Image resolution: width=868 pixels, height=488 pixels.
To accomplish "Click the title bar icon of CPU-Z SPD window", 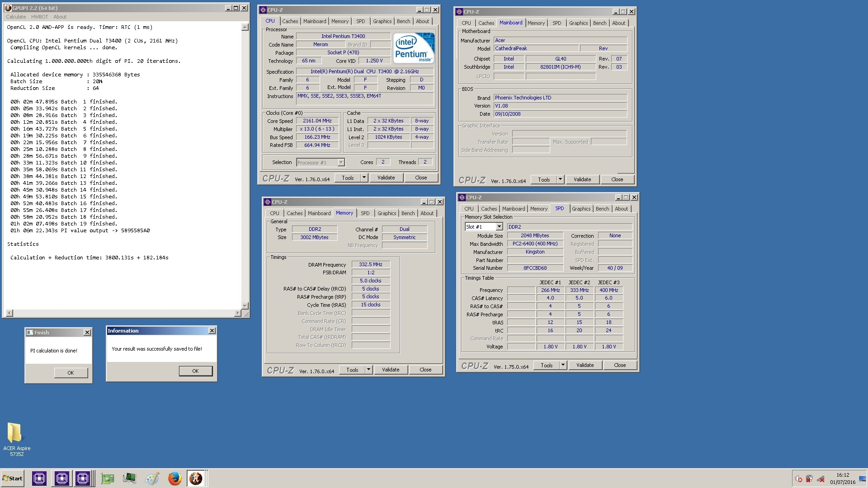I will [462, 197].
